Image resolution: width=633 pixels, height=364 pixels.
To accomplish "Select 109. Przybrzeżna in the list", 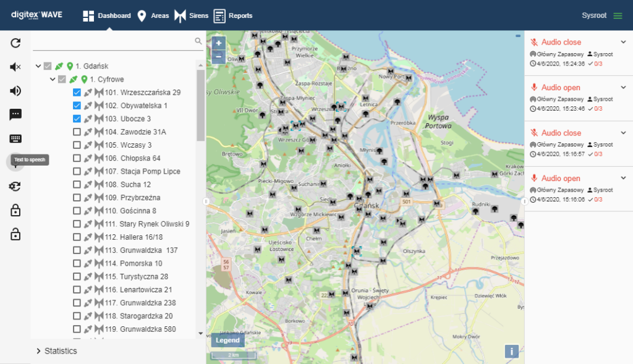I will click(x=132, y=198).
